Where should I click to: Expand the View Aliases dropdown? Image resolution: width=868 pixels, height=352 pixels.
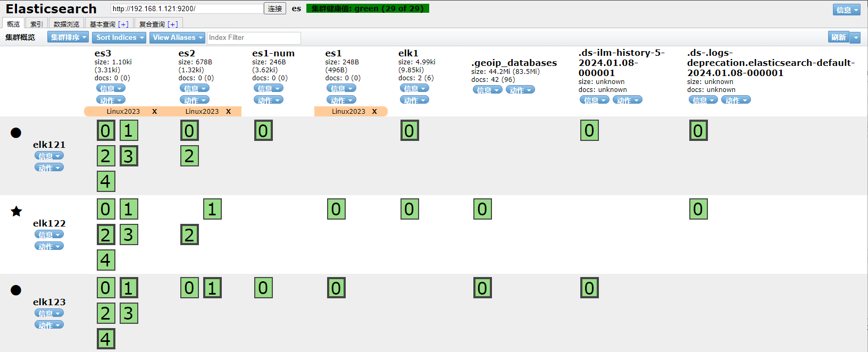(177, 38)
